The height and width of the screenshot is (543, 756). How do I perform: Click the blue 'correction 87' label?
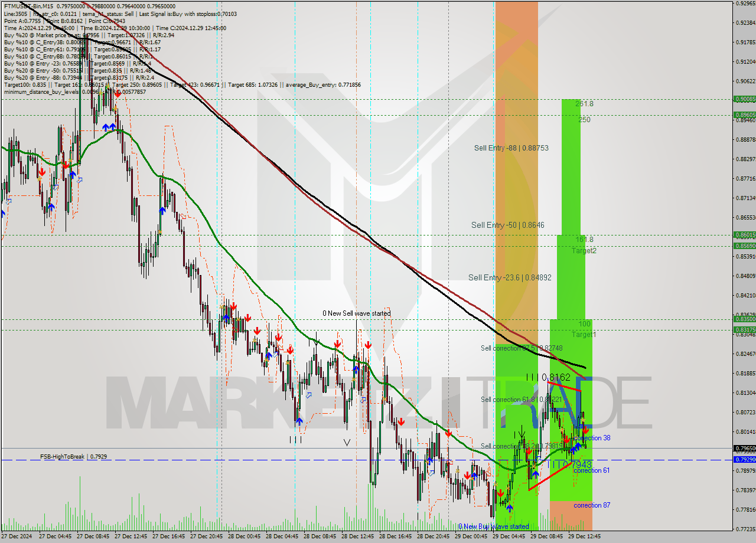point(592,505)
